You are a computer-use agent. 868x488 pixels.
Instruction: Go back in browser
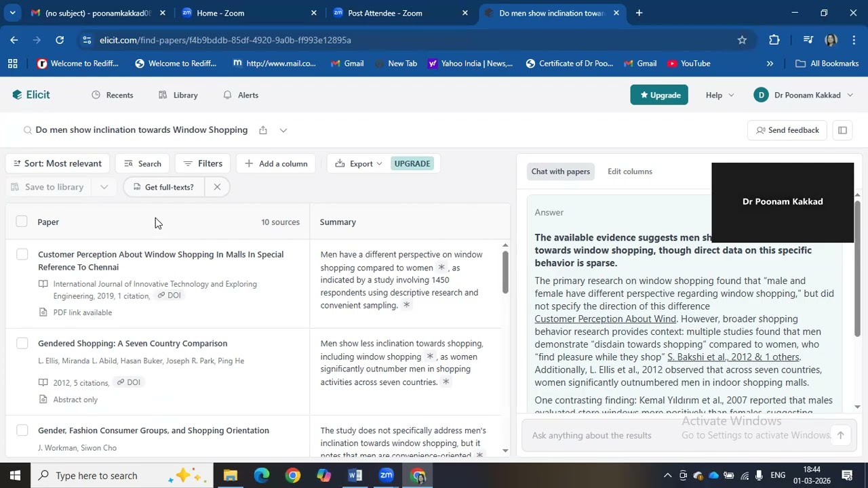click(14, 40)
